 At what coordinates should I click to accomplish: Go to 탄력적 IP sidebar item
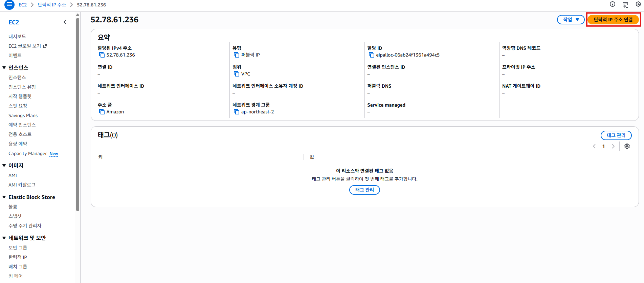18,257
